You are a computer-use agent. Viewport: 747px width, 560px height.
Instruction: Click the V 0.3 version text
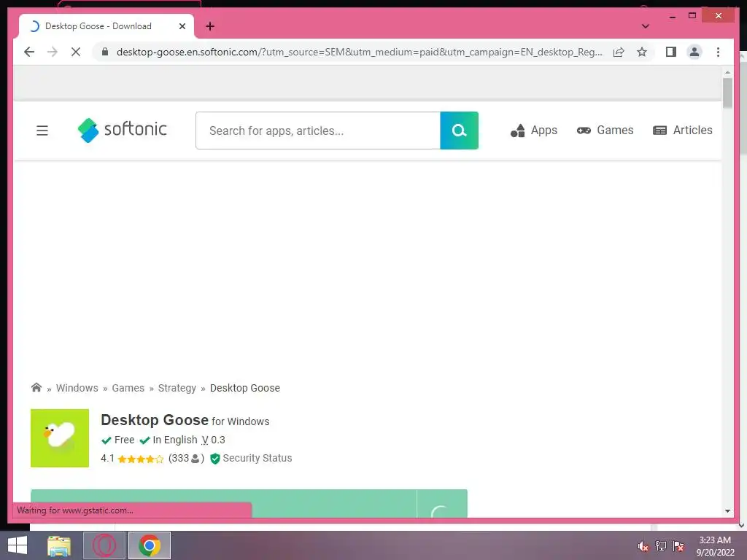click(x=213, y=440)
